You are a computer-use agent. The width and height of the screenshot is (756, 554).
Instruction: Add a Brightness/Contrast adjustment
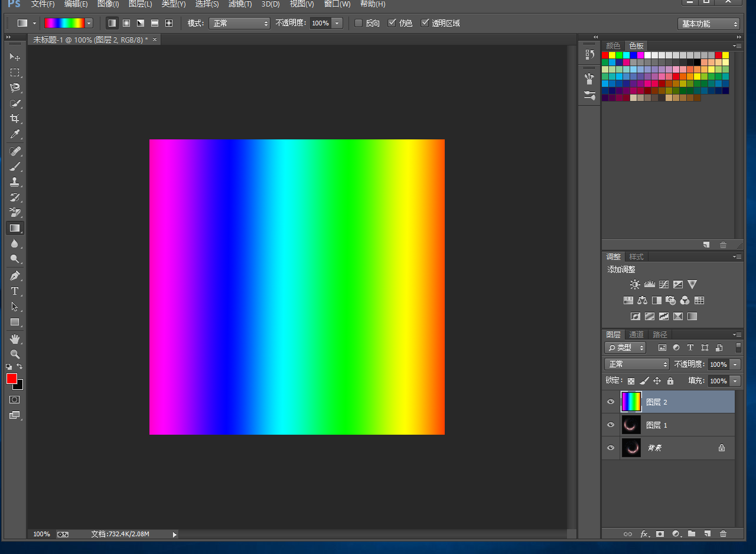click(x=635, y=284)
